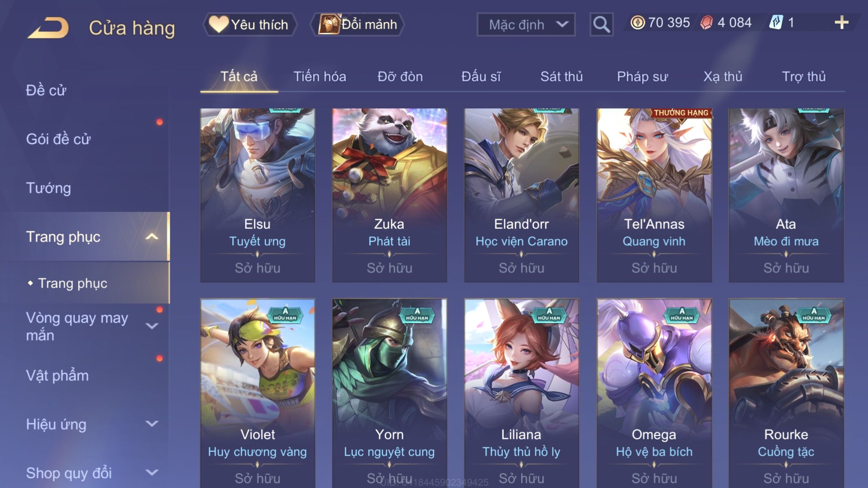Screen dimensions: 868x488
Task: Select the Tướng menu entry
Action: coord(48,188)
